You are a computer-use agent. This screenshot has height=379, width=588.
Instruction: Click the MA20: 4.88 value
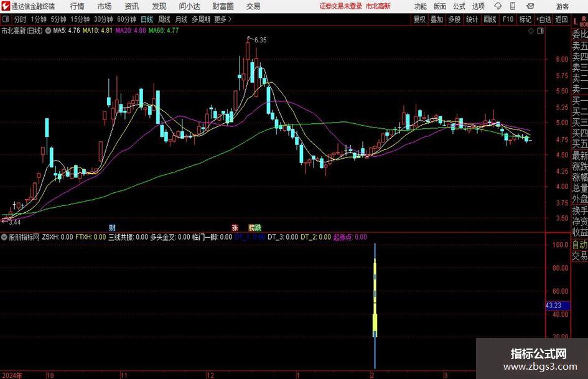(131, 30)
